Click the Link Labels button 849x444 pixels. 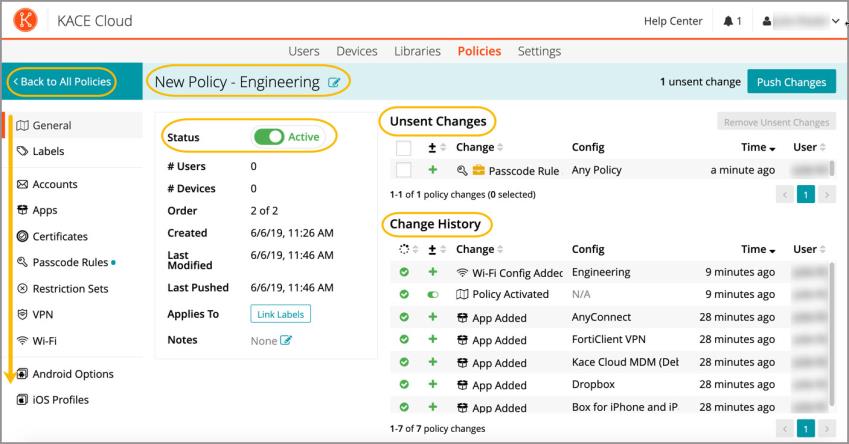[x=280, y=314]
